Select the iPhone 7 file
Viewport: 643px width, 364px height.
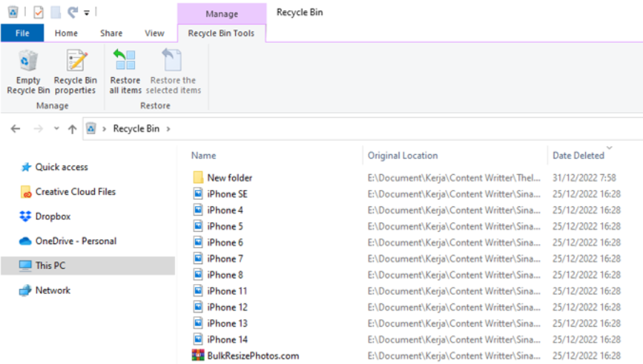[225, 259]
